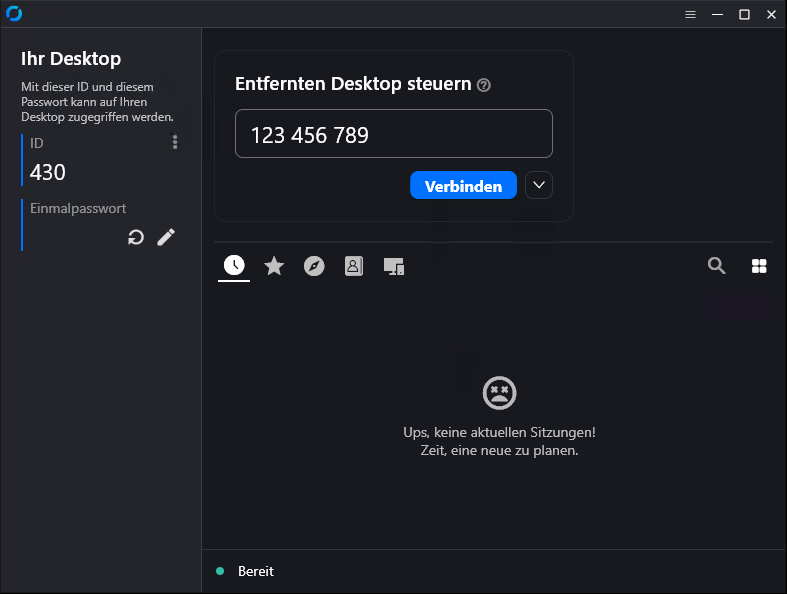Viewport: 787px width, 594px height.
Task: Click the remote ID input field
Action: point(393,134)
